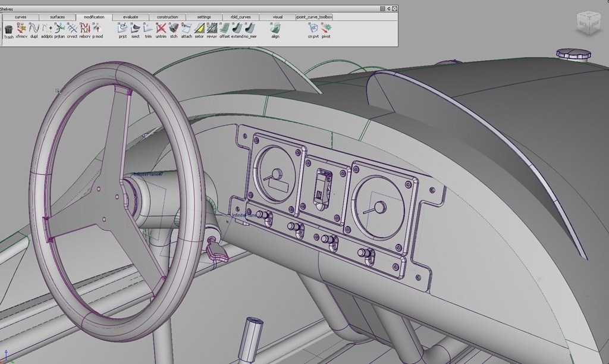Click the untrim tool icon
609x364 pixels.
(161, 28)
